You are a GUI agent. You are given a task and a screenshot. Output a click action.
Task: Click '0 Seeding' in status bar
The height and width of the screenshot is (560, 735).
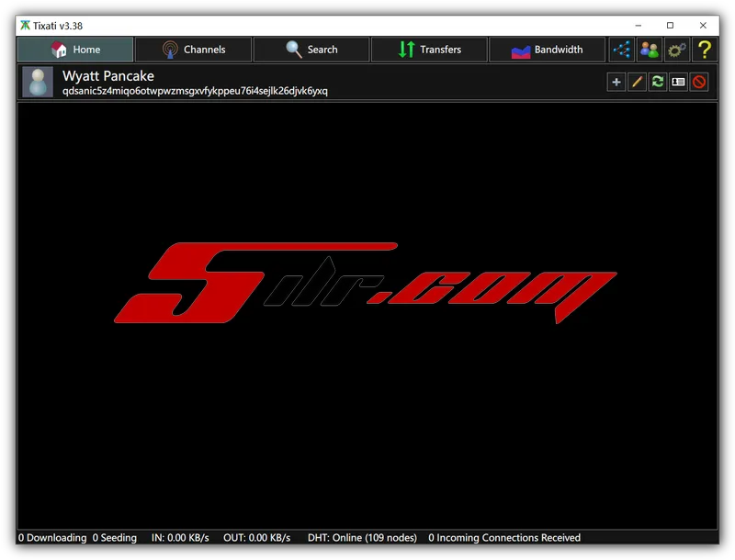click(x=114, y=538)
